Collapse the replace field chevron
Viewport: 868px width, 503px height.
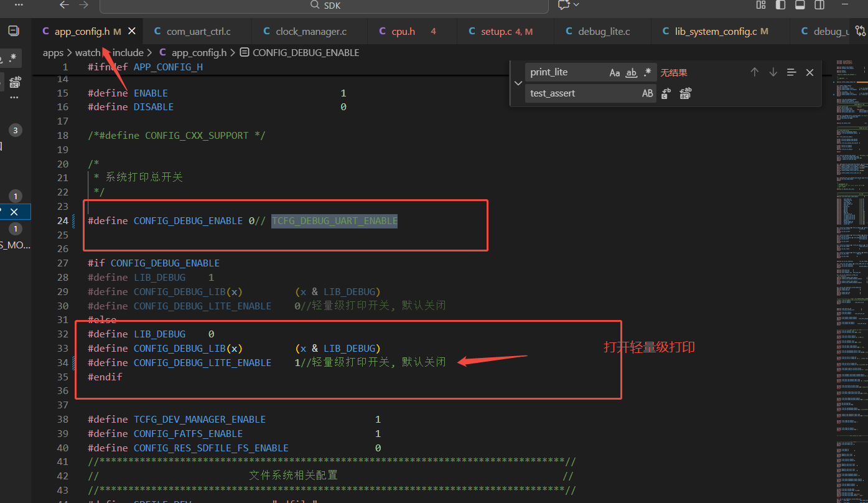[518, 83]
